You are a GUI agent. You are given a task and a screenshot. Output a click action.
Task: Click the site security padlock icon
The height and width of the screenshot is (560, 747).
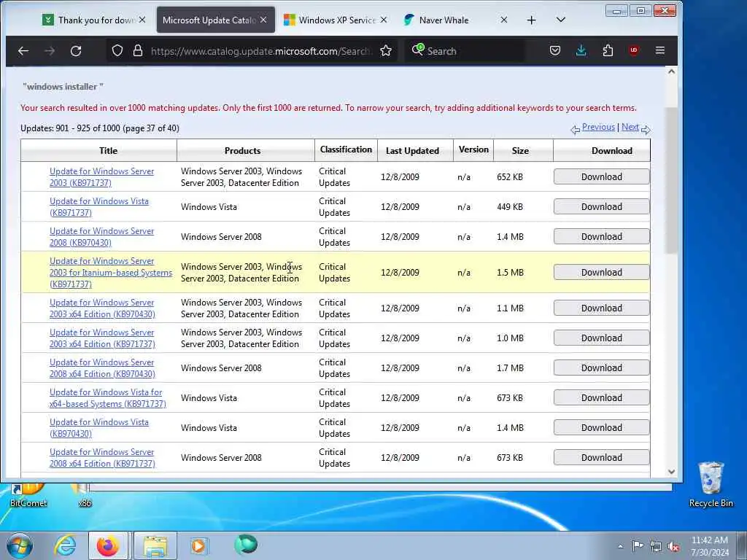(x=138, y=50)
